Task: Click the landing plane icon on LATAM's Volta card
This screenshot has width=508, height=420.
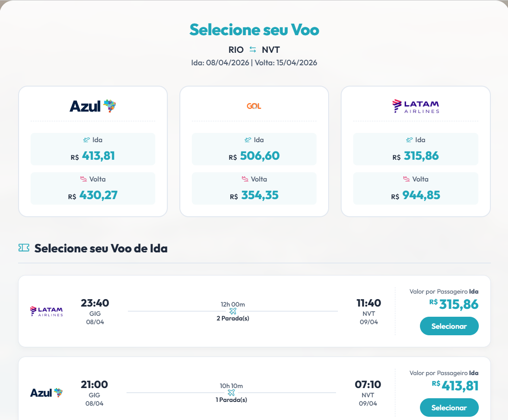Action: [x=407, y=179]
